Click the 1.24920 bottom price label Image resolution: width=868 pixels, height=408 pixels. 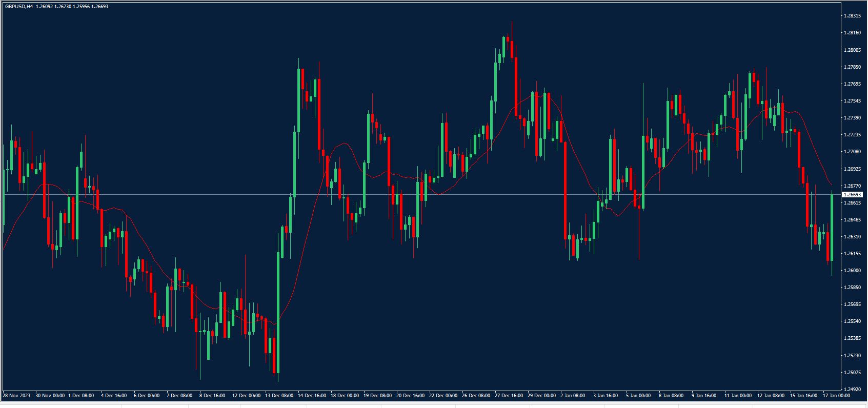[x=852, y=389]
